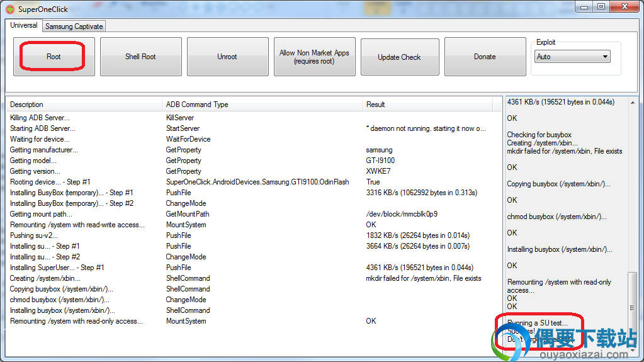Click the Shell Root button
This screenshot has height=362, width=644.
141,57
